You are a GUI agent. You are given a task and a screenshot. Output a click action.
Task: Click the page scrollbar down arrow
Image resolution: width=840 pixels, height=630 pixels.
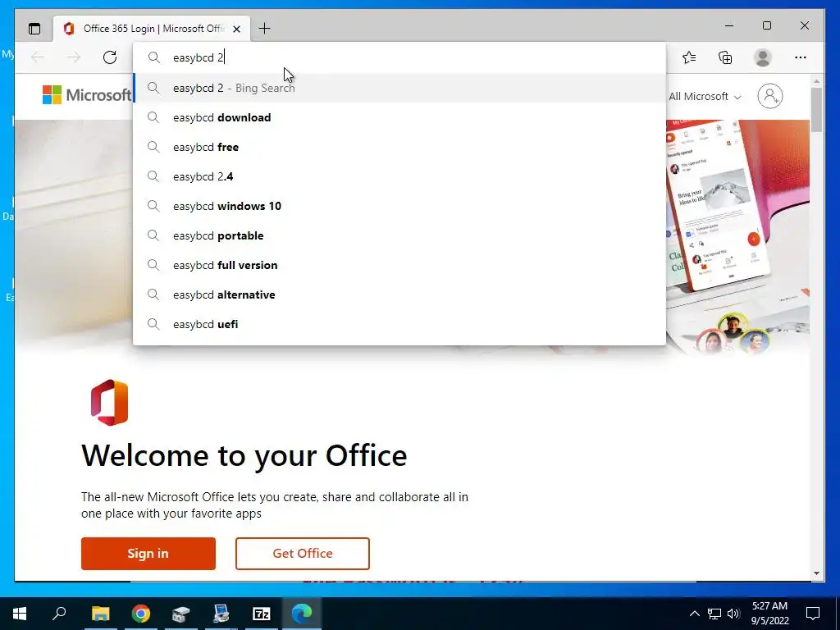(816, 573)
